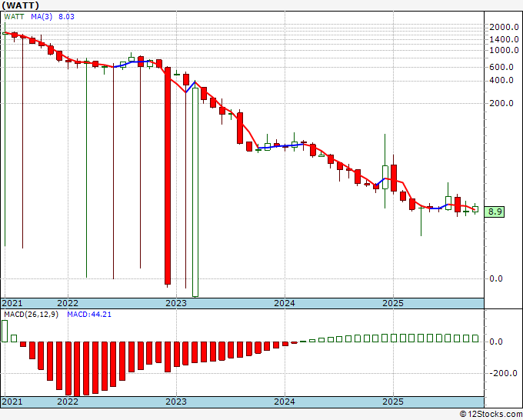Select 2025 on the price chart timeline

tap(393, 303)
